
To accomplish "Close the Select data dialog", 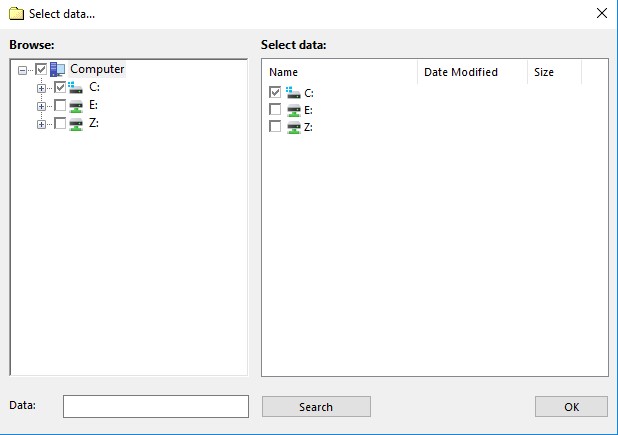I will (601, 14).
